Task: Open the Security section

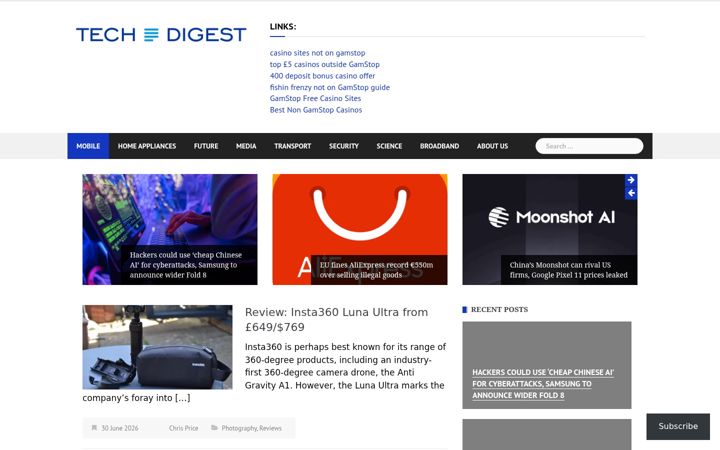Action: [x=343, y=146]
